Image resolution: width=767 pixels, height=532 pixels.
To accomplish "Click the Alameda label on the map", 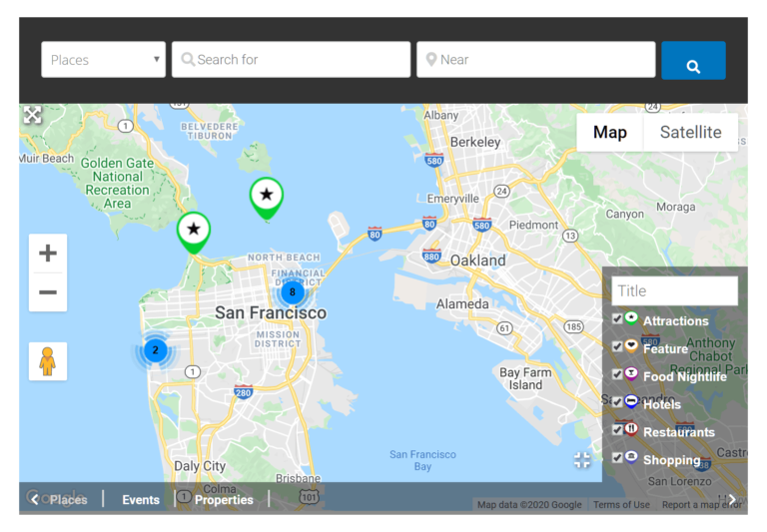I will point(462,304).
